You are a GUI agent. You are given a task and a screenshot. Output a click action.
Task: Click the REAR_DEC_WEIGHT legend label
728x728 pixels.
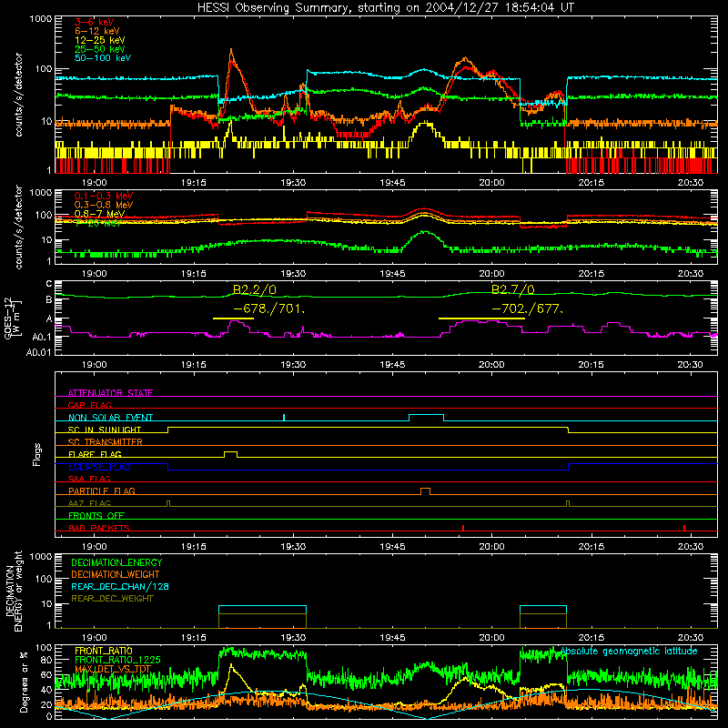click(112, 599)
